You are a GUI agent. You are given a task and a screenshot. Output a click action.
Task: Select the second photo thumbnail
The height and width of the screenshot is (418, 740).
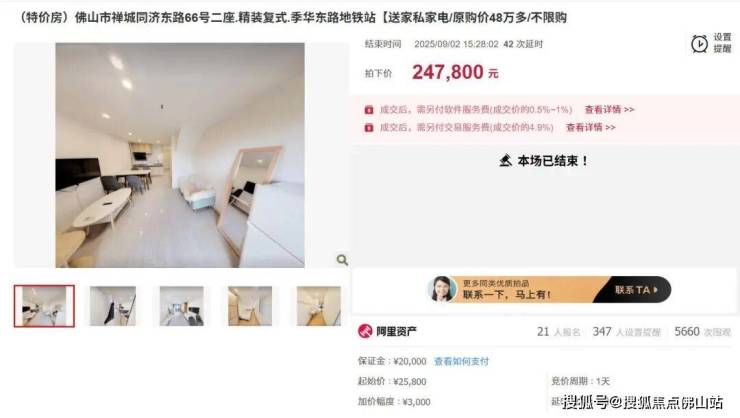coord(113,306)
